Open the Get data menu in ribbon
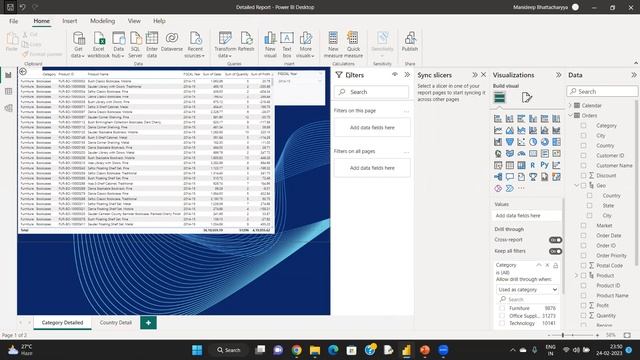 pyautogui.click(x=78, y=45)
